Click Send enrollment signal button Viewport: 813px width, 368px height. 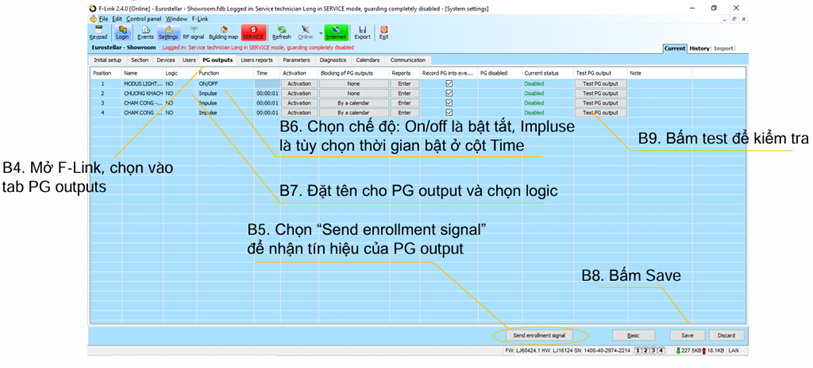pos(539,335)
